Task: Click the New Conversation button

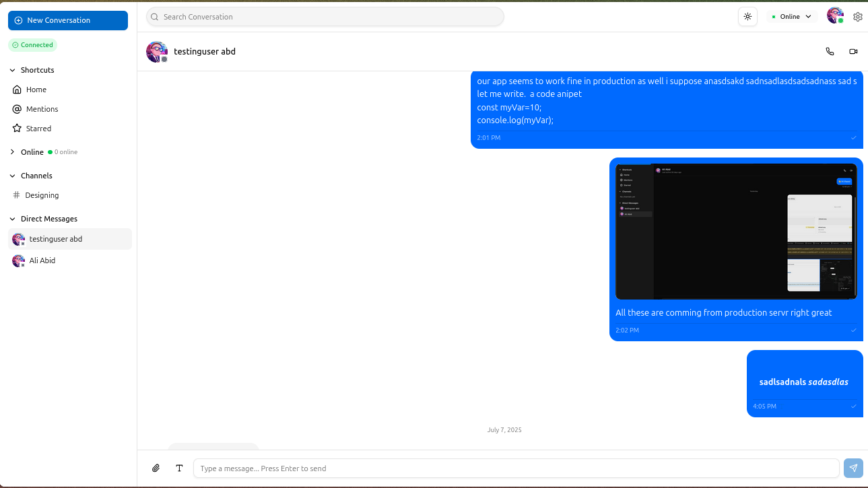Action: pyautogui.click(x=68, y=20)
